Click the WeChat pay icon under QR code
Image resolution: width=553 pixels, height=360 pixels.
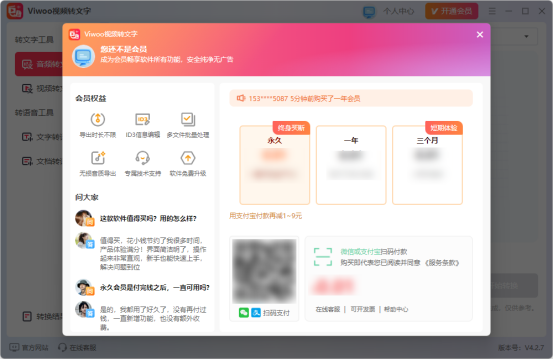pyautogui.click(x=244, y=313)
